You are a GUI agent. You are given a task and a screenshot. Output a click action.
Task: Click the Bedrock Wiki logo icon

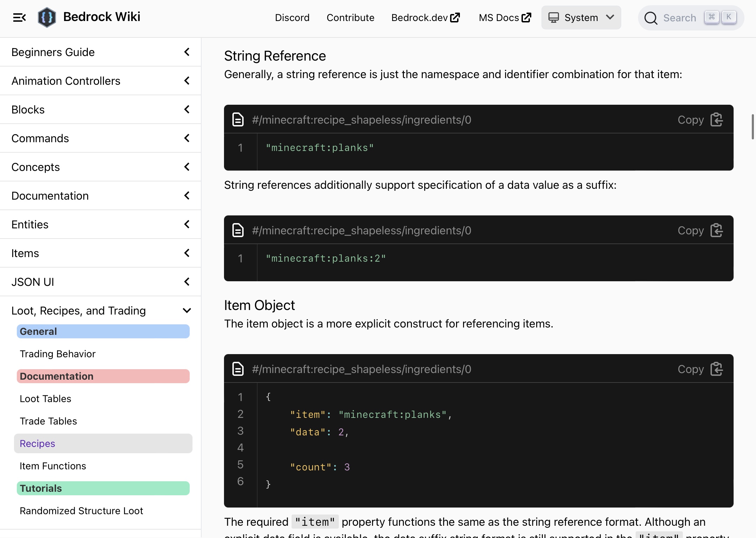[47, 17]
